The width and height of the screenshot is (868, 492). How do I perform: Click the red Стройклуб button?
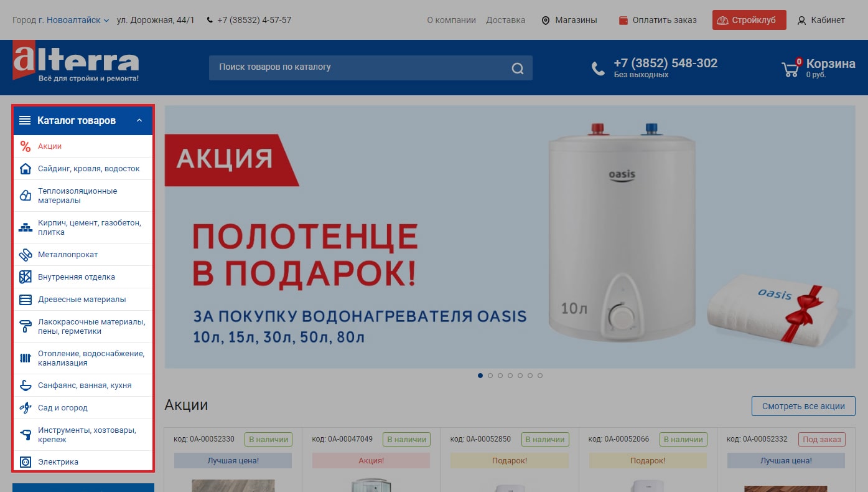tap(749, 20)
